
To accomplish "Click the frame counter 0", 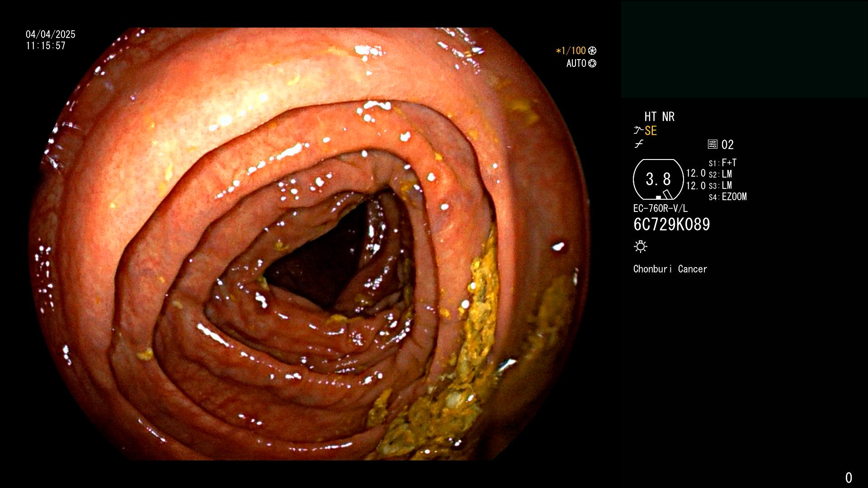I will (x=849, y=478).
